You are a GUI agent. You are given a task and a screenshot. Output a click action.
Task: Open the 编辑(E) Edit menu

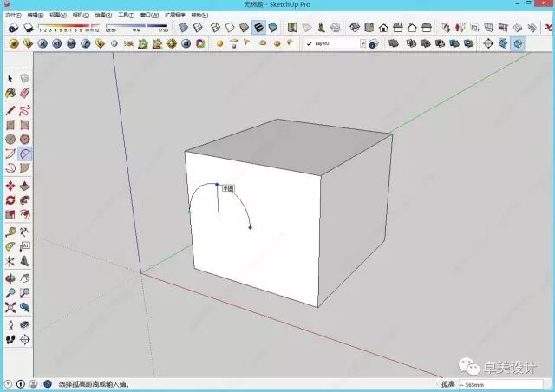tap(36, 16)
